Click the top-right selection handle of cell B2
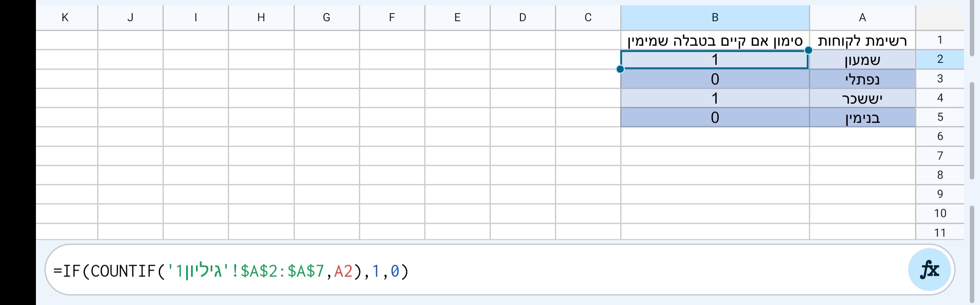980x305 pixels. [807, 50]
